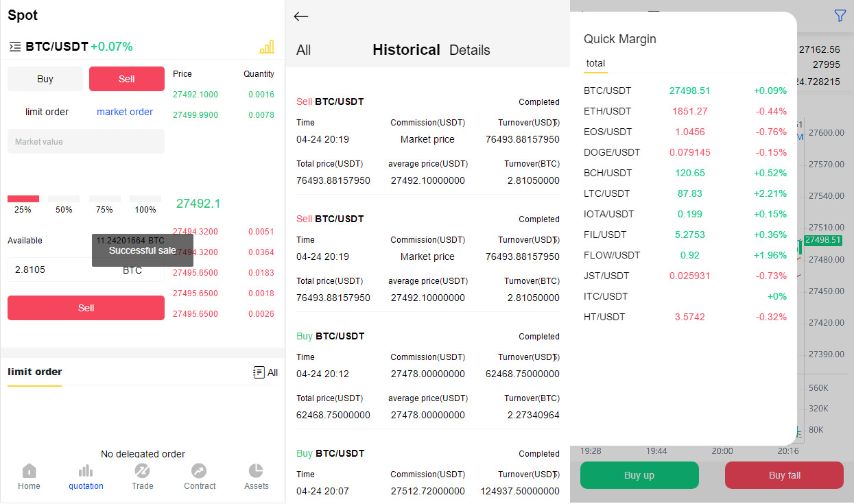The image size is (854, 504).
Task: Click the Buy up button
Action: coord(639,475)
